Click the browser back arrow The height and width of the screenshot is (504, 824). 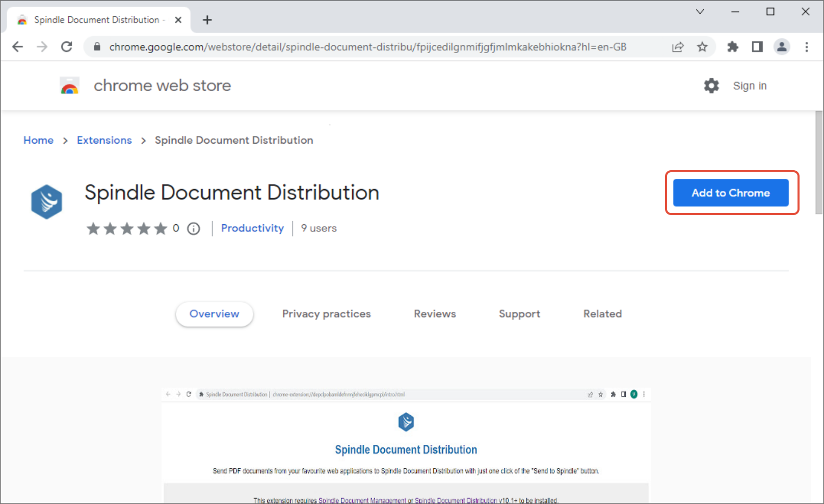click(18, 47)
